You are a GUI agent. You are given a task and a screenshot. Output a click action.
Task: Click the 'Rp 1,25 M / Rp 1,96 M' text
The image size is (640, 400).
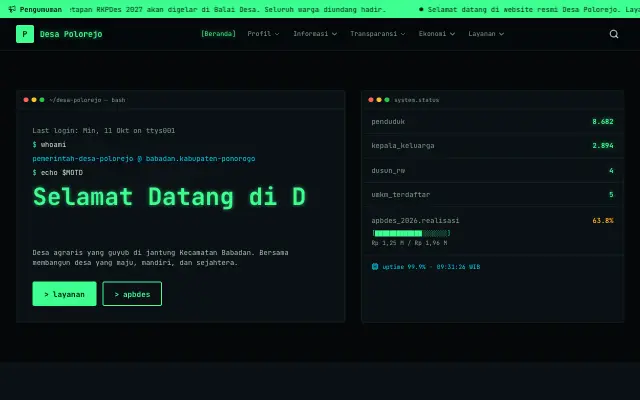point(409,243)
